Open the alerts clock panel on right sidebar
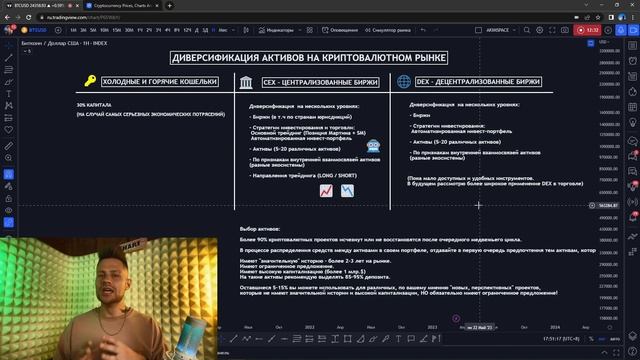640x360 pixels. [x=633, y=61]
